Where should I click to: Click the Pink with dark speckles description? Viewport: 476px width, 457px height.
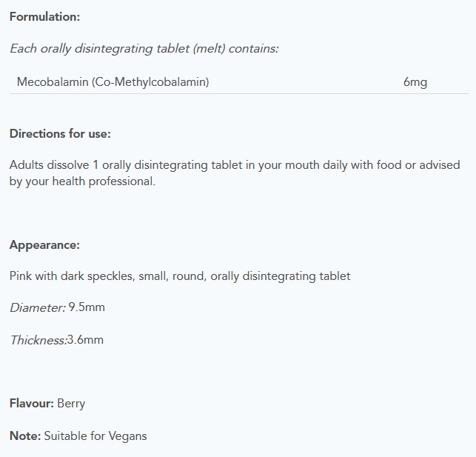tap(180, 276)
